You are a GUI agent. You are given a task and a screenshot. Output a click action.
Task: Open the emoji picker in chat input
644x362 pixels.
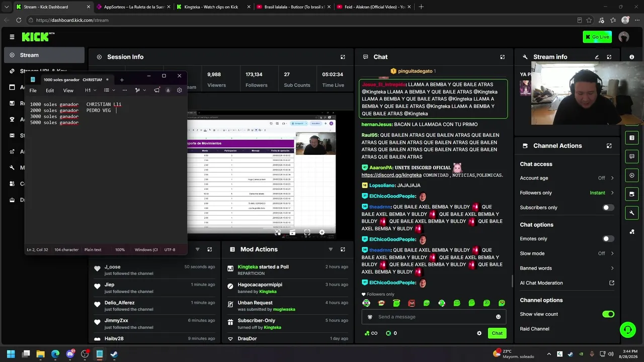tap(498, 317)
